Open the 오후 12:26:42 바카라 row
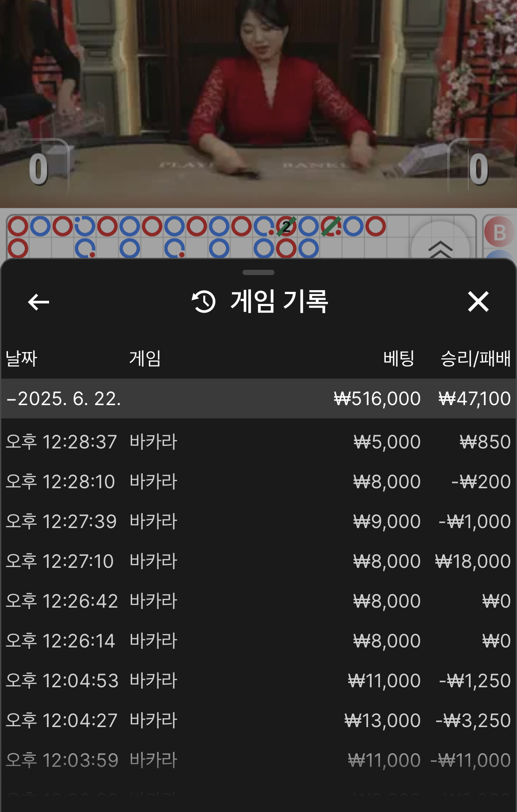This screenshot has height=812, width=517. point(258,601)
